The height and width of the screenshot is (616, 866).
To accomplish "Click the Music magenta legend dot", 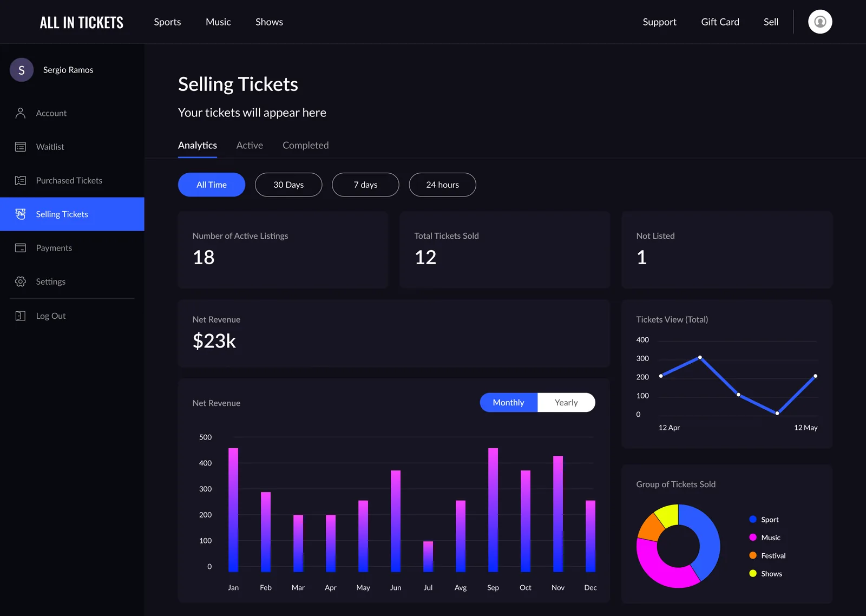I will [753, 538].
